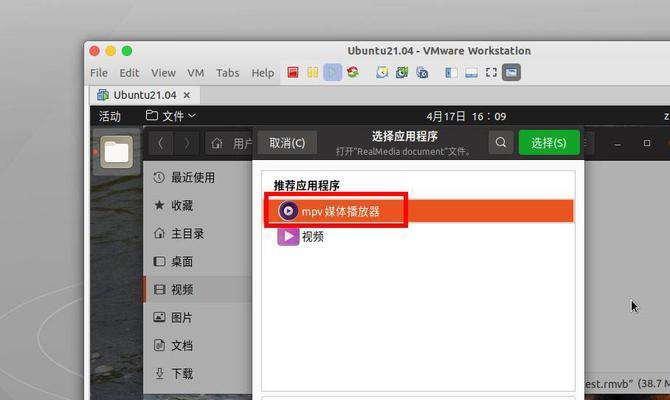670x400 pixels.
Task: Open the File menu
Action: coord(99,73)
